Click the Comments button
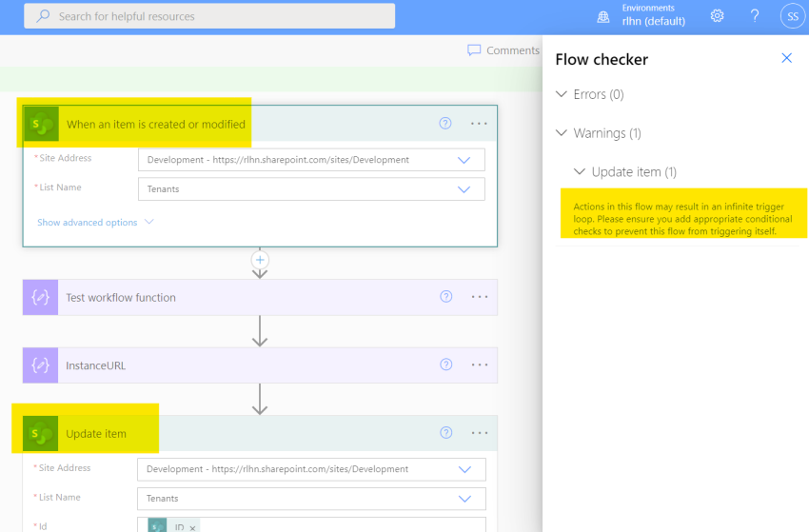809x532 pixels. pyautogui.click(x=503, y=50)
